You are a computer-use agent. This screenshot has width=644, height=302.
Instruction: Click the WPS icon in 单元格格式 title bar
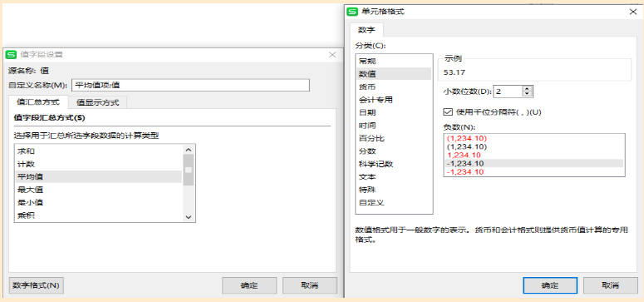352,12
